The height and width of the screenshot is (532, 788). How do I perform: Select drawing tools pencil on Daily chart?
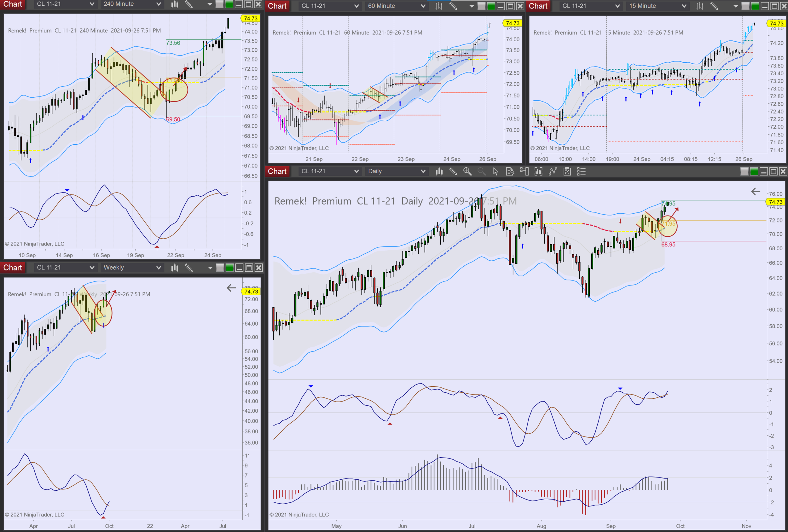coord(453,171)
